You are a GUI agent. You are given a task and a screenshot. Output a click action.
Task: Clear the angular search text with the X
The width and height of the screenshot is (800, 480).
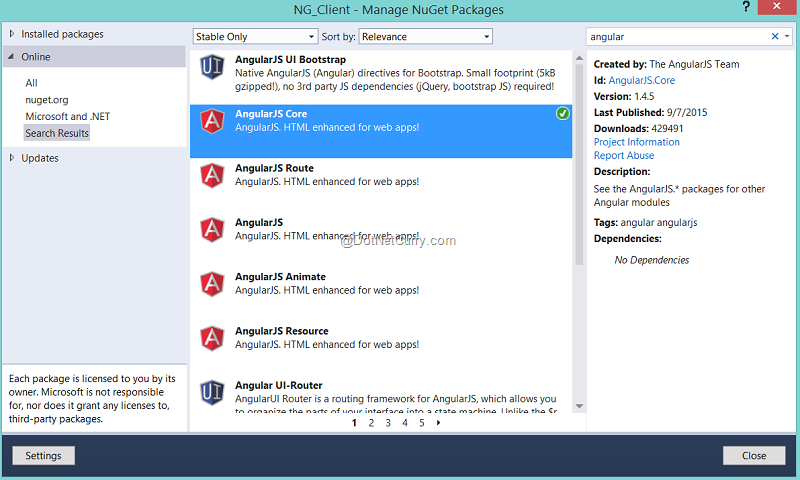click(x=774, y=36)
